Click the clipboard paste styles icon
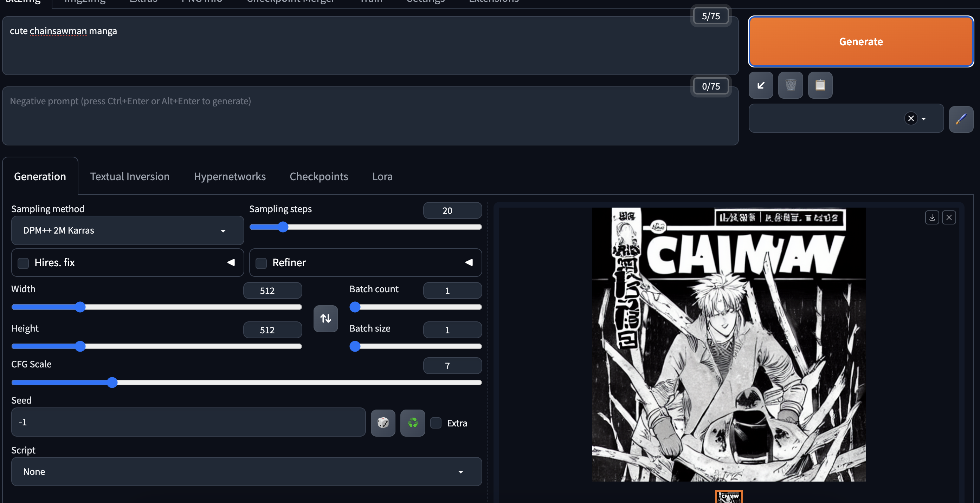Screen dimensions: 980x503 (820, 85)
